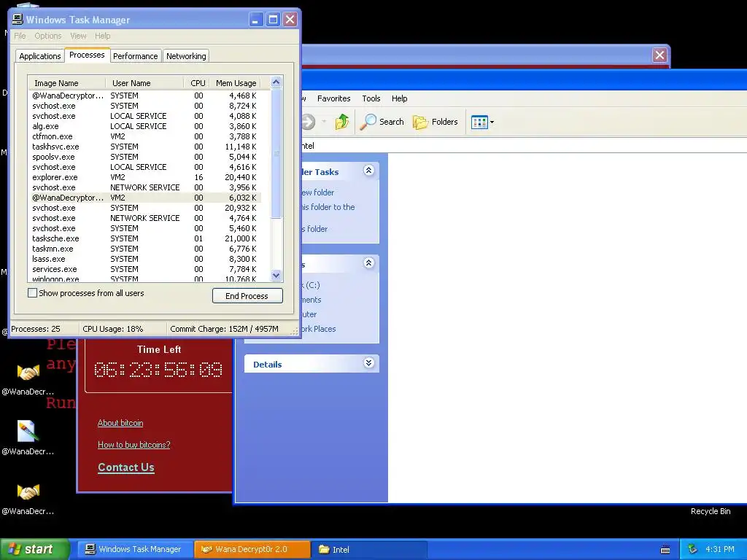Open Search in the Intel explorer window
Screen dimensions: 747x560
click(382, 122)
